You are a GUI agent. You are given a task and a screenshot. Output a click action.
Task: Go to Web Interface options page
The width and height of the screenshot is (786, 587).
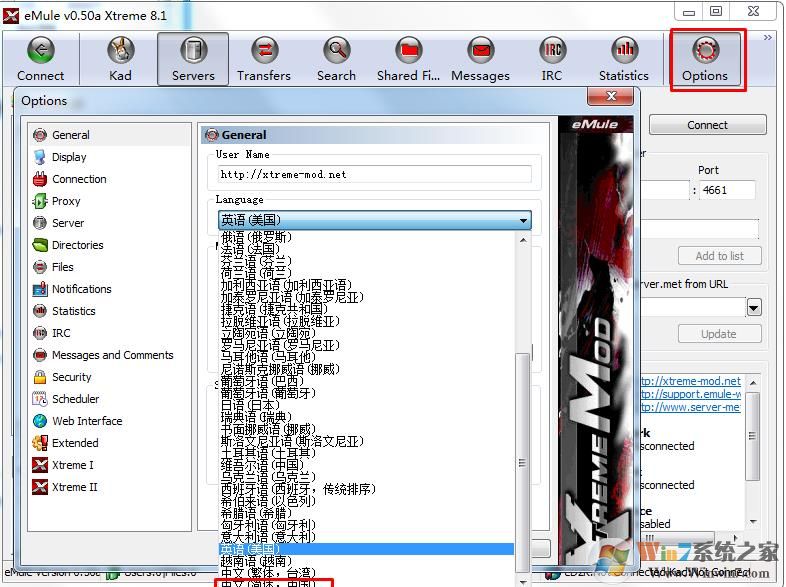tap(86, 421)
